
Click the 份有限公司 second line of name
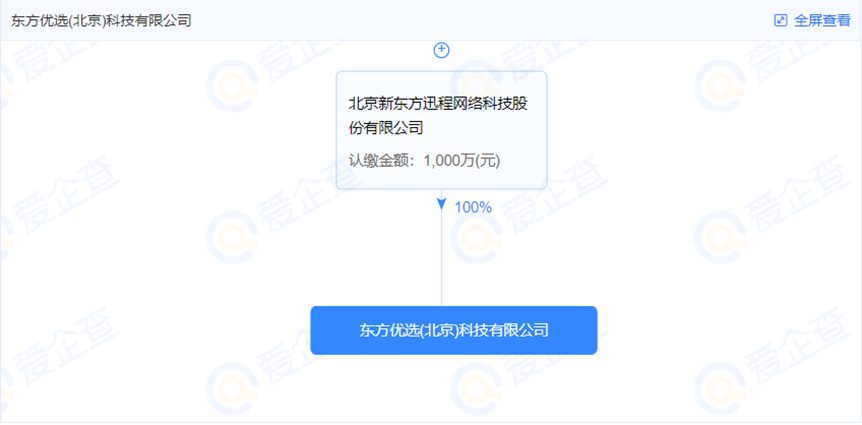(386, 129)
